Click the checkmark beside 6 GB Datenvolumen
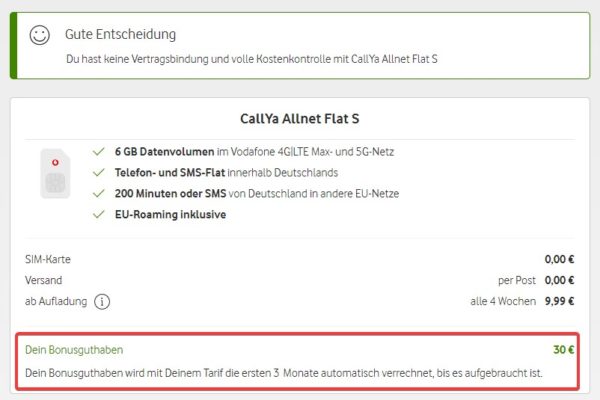Screen dimensions: 600x400 (x=98, y=152)
